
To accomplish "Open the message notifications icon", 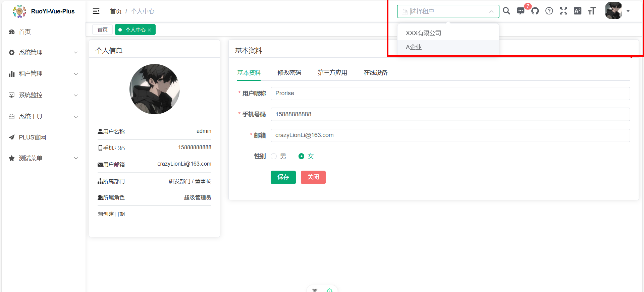I will [x=521, y=11].
